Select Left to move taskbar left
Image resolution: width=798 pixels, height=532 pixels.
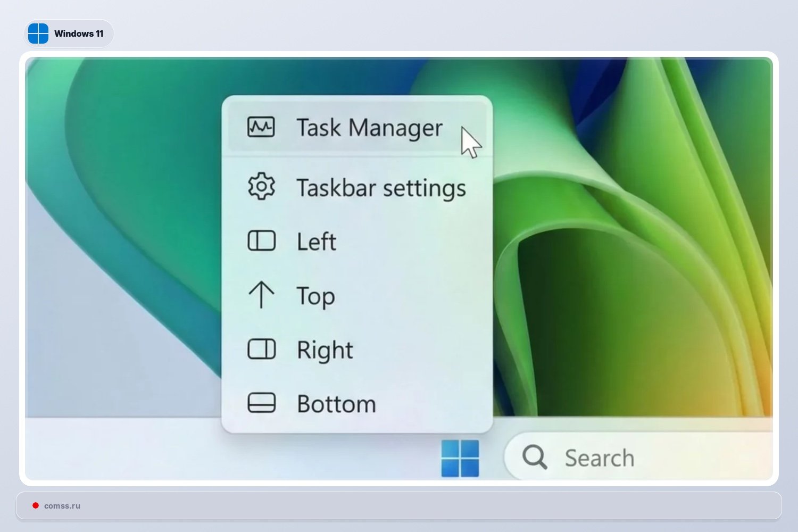coord(316,242)
